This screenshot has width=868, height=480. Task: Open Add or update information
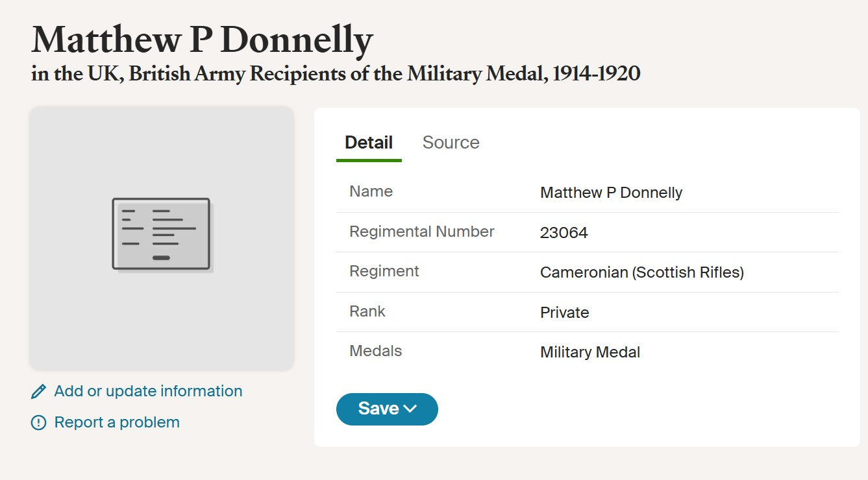pyautogui.click(x=148, y=390)
